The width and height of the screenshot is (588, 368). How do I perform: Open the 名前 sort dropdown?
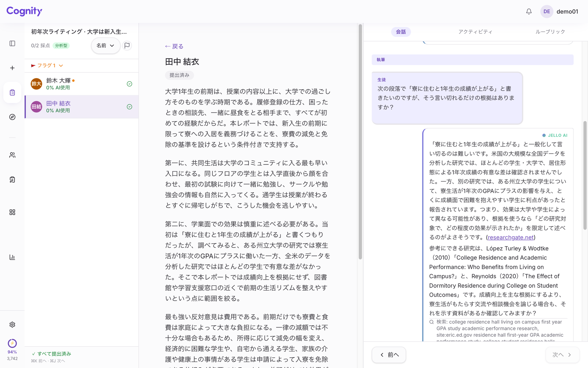(105, 46)
